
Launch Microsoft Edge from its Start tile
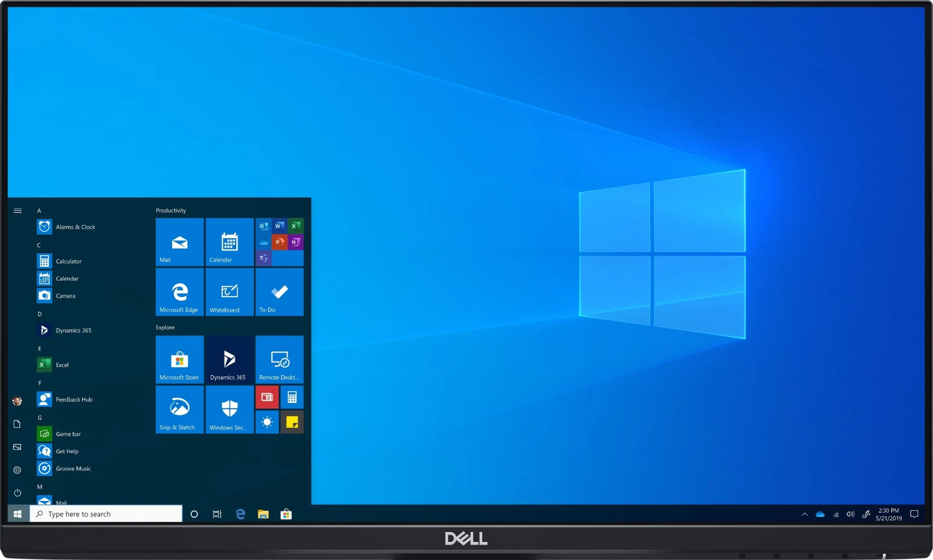pyautogui.click(x=179, y=291)
